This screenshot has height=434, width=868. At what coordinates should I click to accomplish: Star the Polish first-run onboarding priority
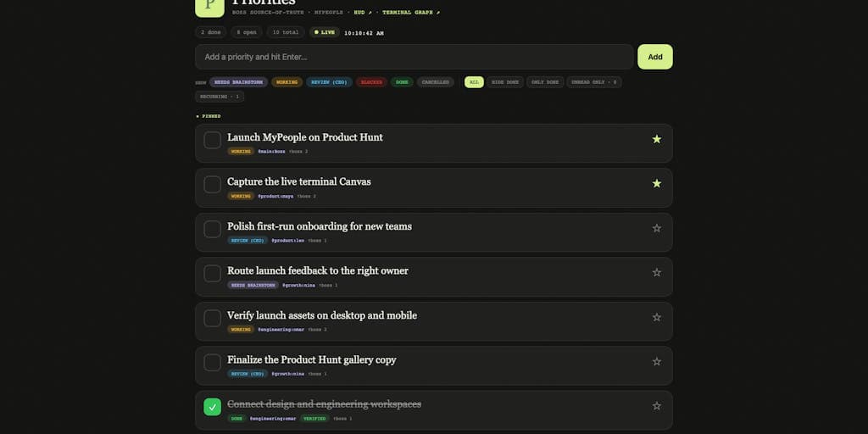coord(657,228)
